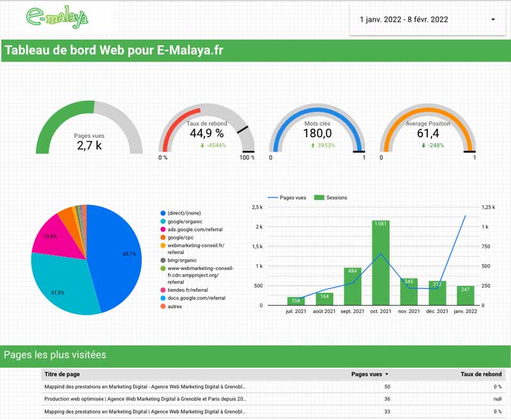Image resolution: width=511 pixels, height=420 pixels.
Task: Click the 'null' Taux de rebond cell
Action: (498, 399)
